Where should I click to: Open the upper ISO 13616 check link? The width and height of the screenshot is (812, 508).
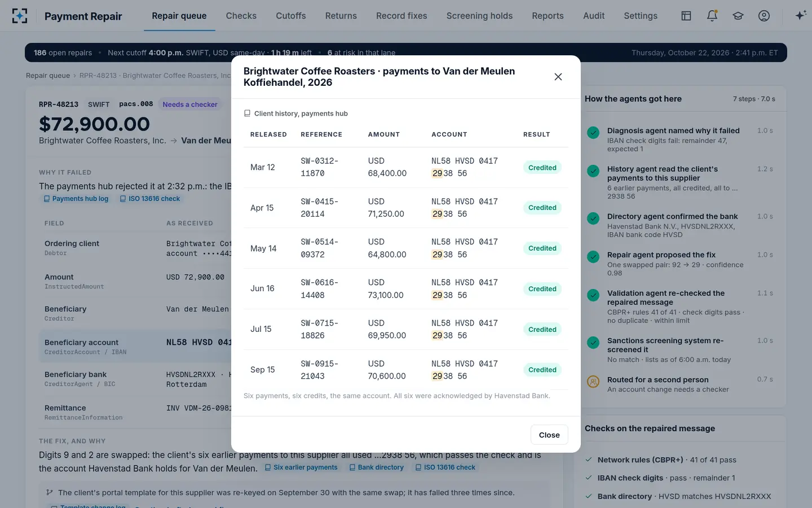click(150, 199)
